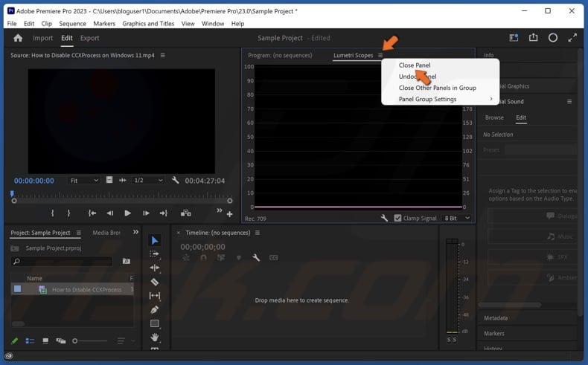588x365 pixels.
Task: Click Mark Out bracket button
Action: 68,213
